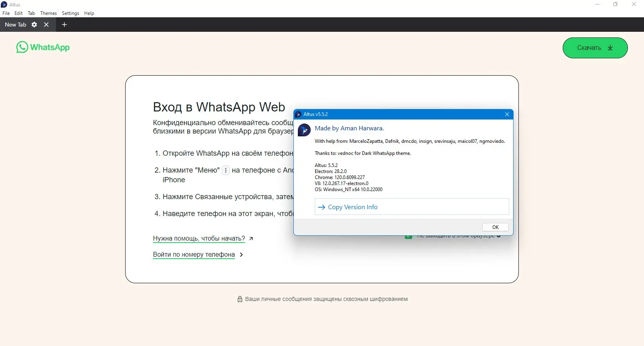Click the external arrow icon beside 'Нужна помощь'
The height and width of the screenshot is (346, 644).
[x=251, y=239]
